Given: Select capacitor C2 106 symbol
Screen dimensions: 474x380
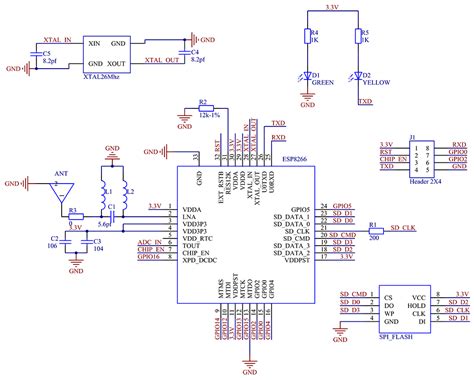Looking at the screenshot, I should click(x=65, y=242).
